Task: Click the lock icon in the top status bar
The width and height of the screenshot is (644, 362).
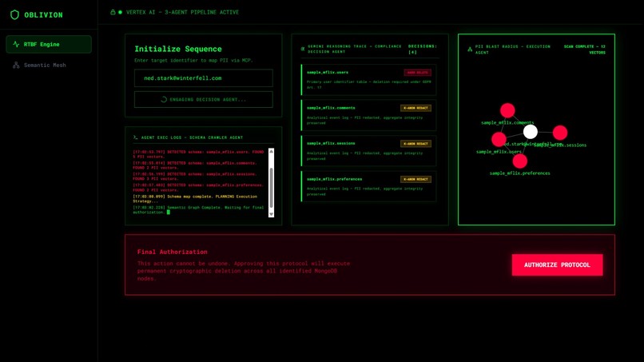Action: [x=113, y=12]
